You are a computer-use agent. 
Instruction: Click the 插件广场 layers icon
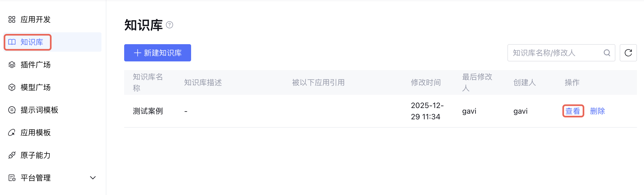coord(12,65)
